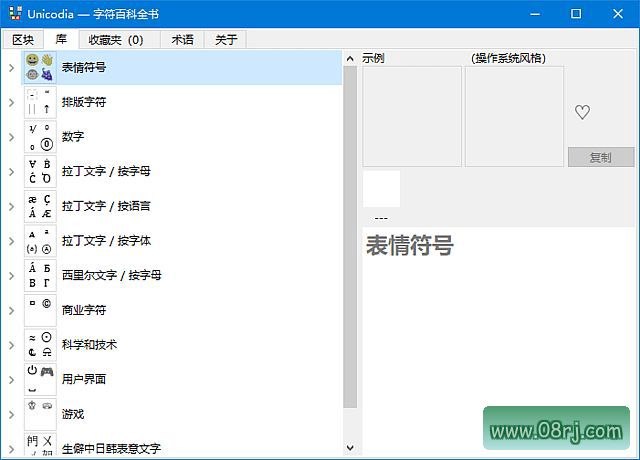Select the 生僻中日韩表意文字 row label
The width and height of the screenshot is (640, 460).
(111, 449)
